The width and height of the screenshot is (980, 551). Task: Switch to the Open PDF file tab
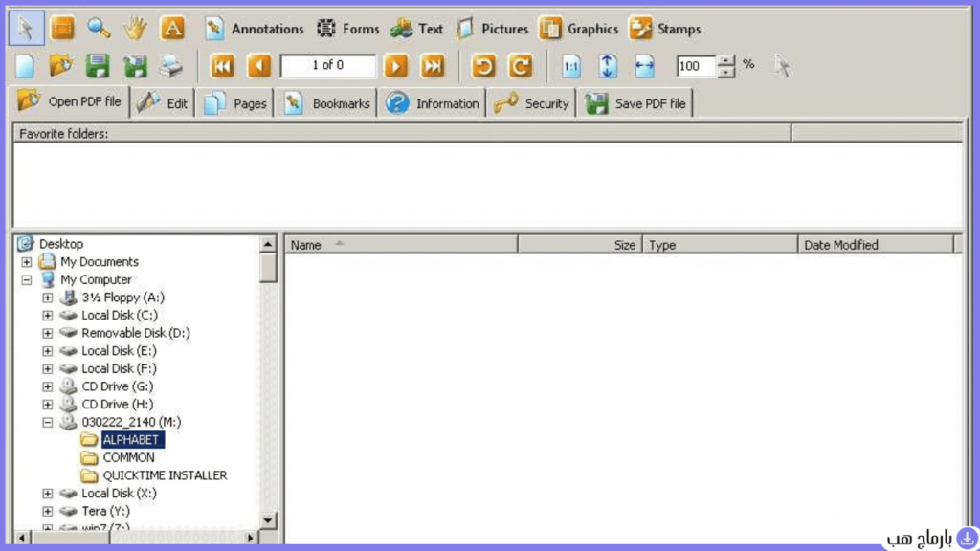tap(70, 101)
